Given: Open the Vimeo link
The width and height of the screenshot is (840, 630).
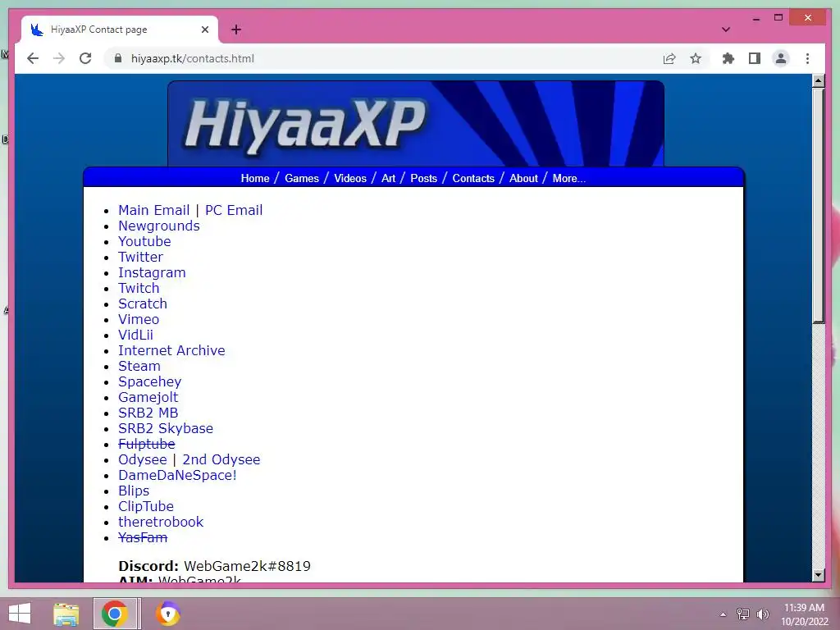Looking at the screenshot, I should [139, 319].
